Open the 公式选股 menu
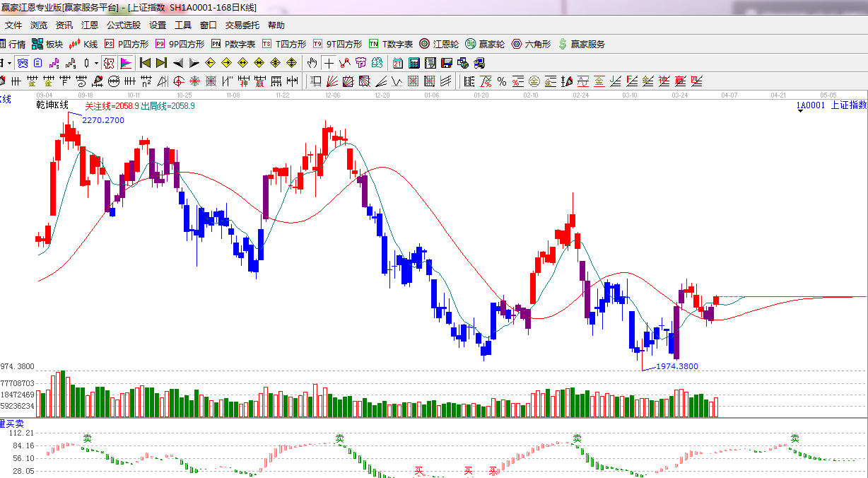This screenshot has height=478, width=868. pos(124,25)
